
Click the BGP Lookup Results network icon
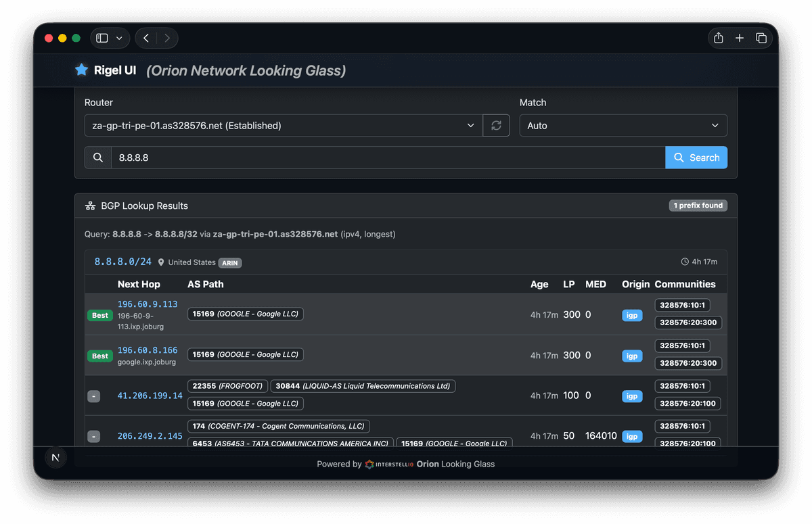click(90, 205)
